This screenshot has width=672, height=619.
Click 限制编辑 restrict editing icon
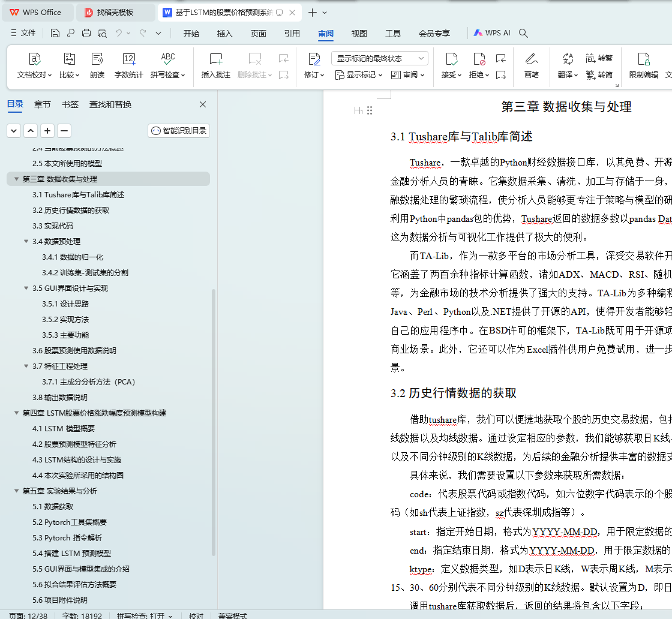[x=643, y=65]
